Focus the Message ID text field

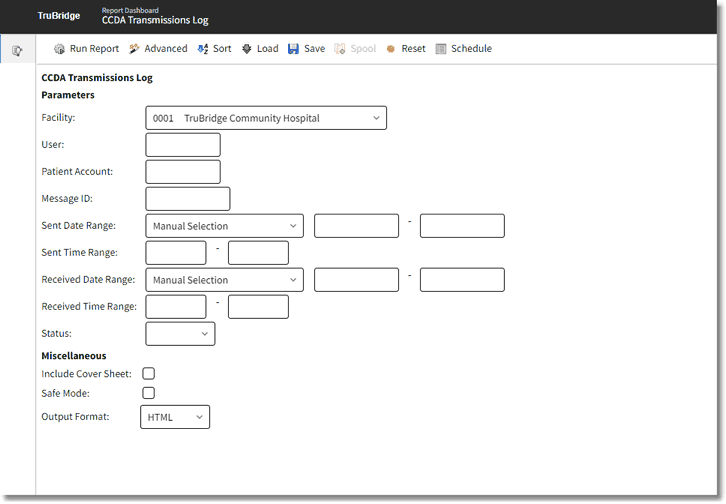coord(188,199)
